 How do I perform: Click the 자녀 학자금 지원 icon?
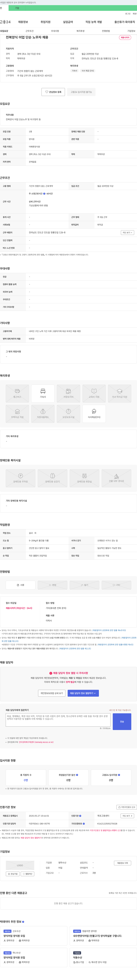119,393
